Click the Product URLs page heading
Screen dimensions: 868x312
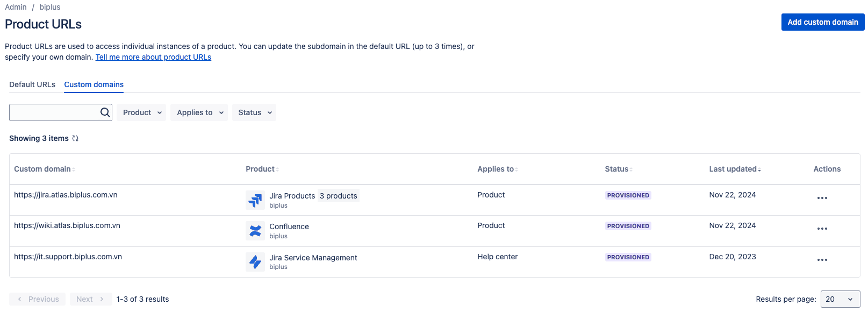44,24
